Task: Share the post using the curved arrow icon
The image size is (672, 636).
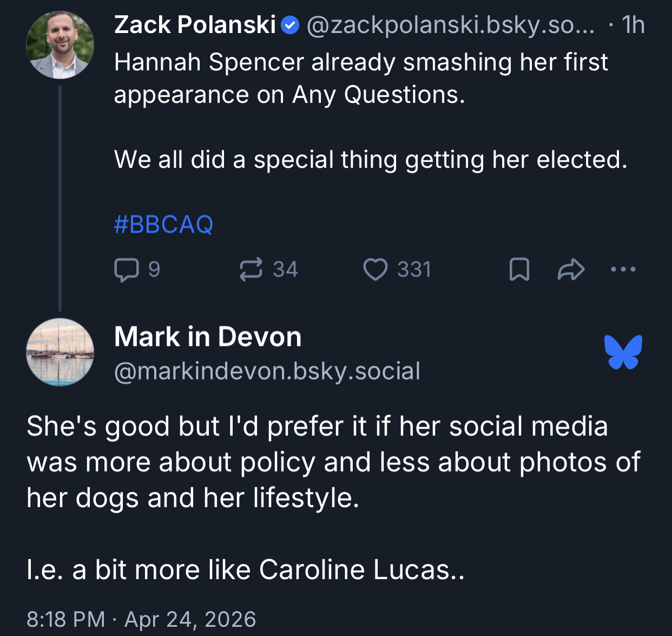Action: click(x=571, y=270)
